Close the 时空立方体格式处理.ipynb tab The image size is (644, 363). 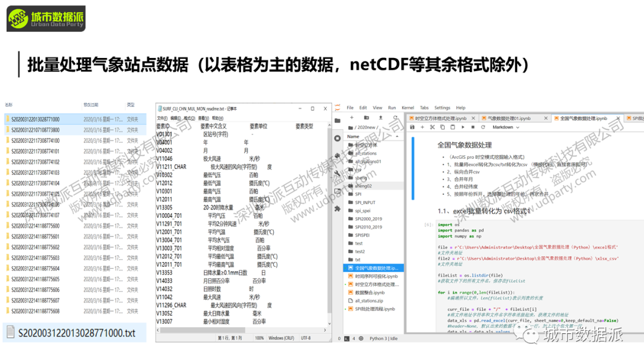pyautogui.click(x=473, y=118)
